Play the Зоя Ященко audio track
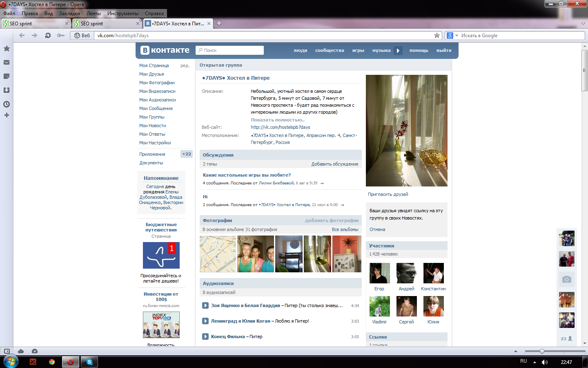The height and width of the screenshot is (368, 588). [x=206, y=305]
